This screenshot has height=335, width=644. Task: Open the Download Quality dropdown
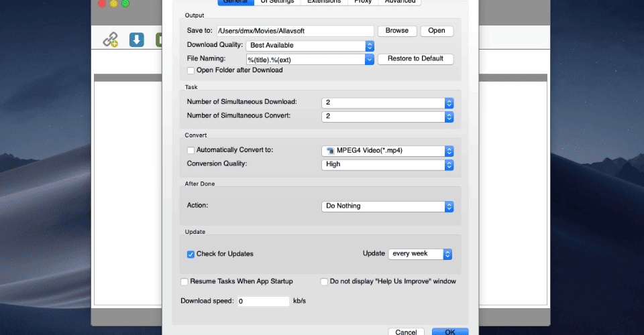310,46
